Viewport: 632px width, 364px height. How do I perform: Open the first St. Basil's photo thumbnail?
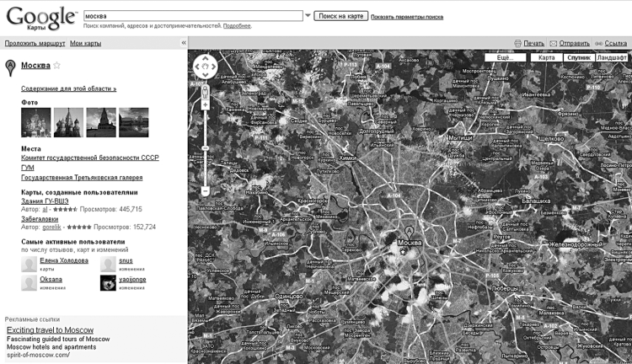tap(36, 122)
